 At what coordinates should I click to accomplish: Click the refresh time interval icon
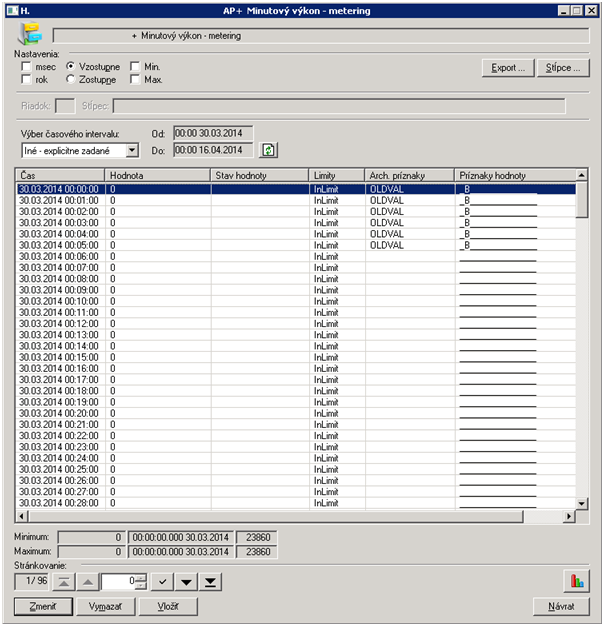point(268,150)
